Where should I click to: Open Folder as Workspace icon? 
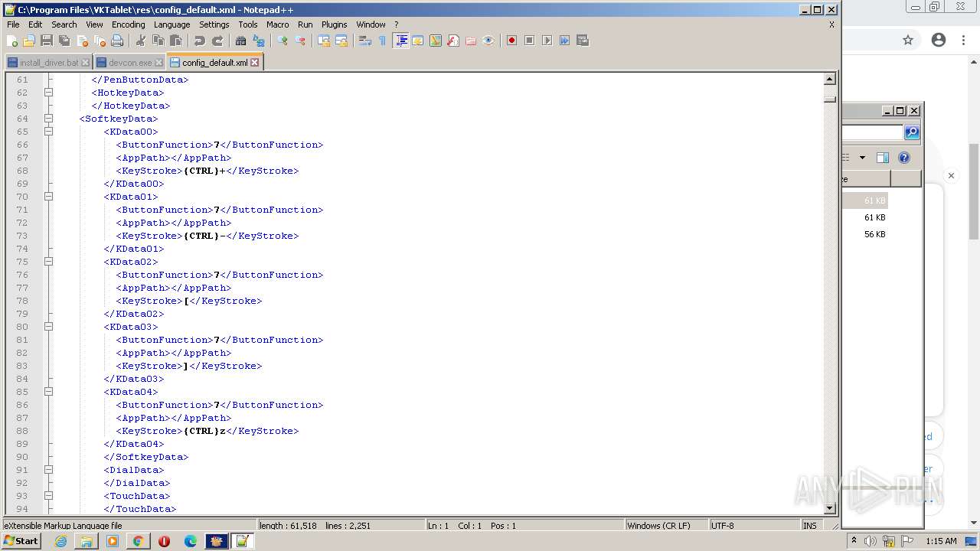470,41
